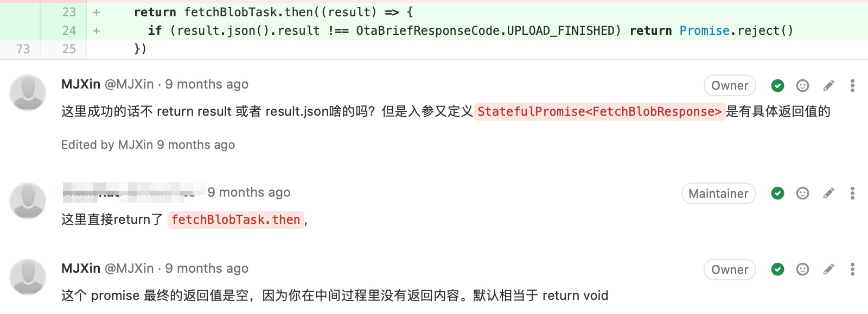Click the plus sign on diff line 24
The width and height of the screenshot is (868, 314).
(97, 31)
